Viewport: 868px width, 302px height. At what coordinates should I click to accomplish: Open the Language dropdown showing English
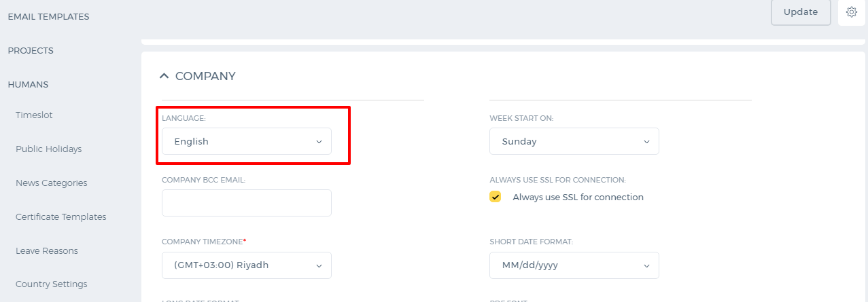247,141
